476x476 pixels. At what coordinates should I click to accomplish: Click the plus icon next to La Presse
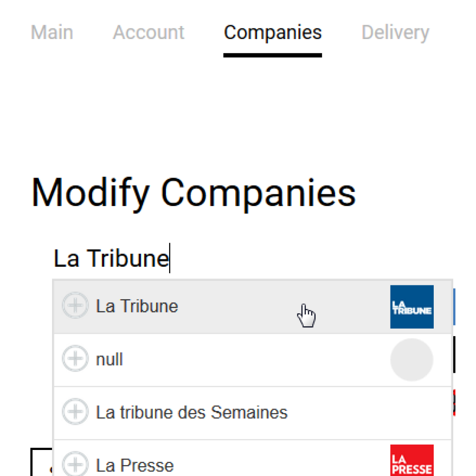point(75,464)
